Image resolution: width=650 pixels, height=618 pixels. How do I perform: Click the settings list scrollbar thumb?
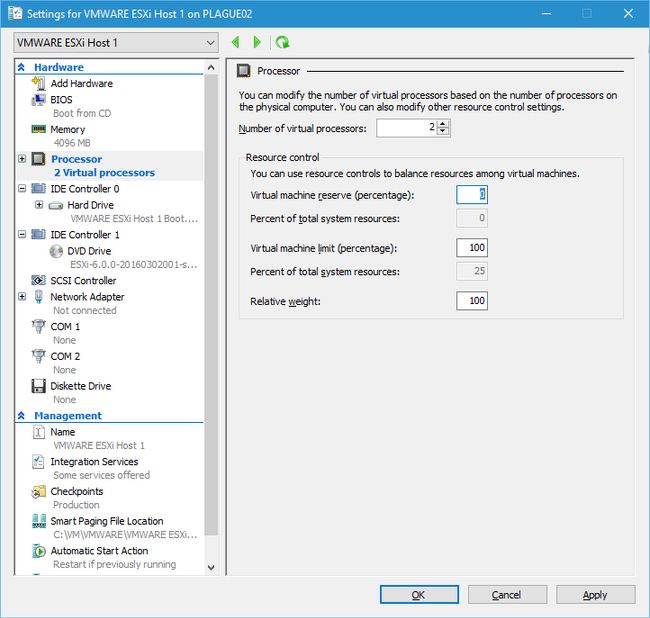pyautogui.click(x=211, y=305)
